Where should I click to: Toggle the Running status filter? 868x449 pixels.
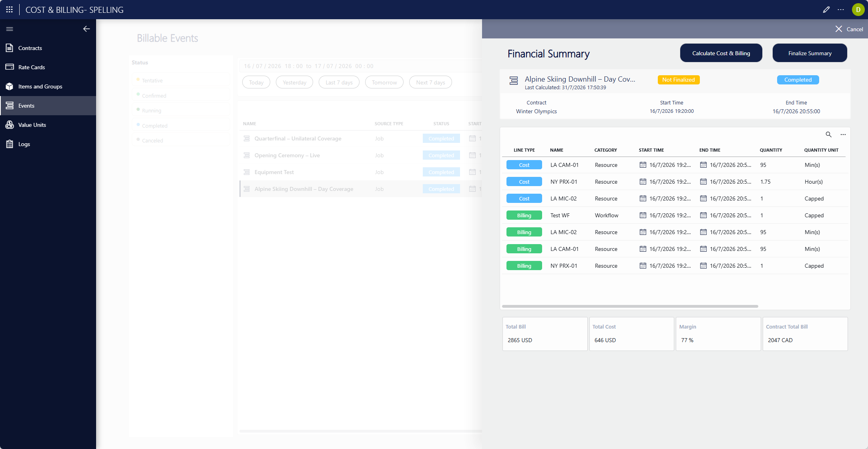click(181, 110)
